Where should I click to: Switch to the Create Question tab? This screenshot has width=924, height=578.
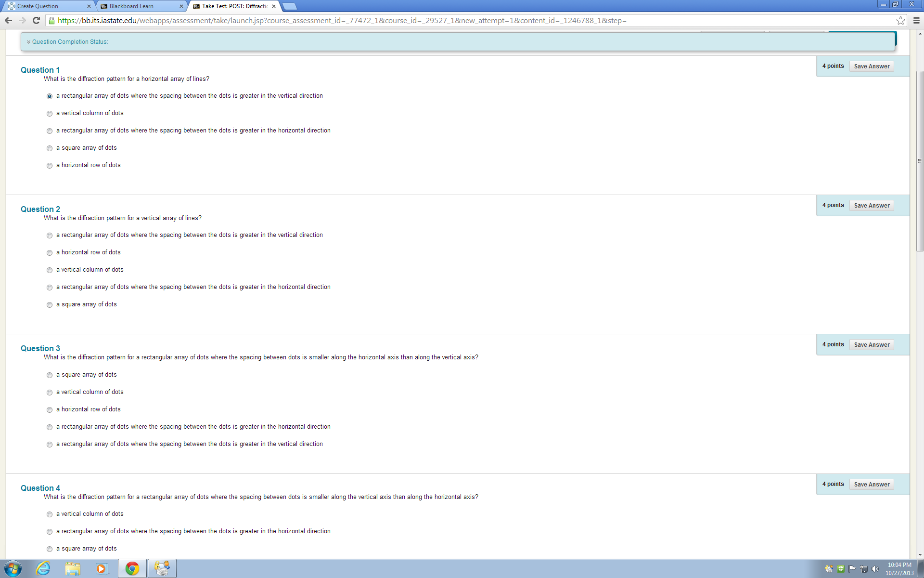[x=47, y=6]
